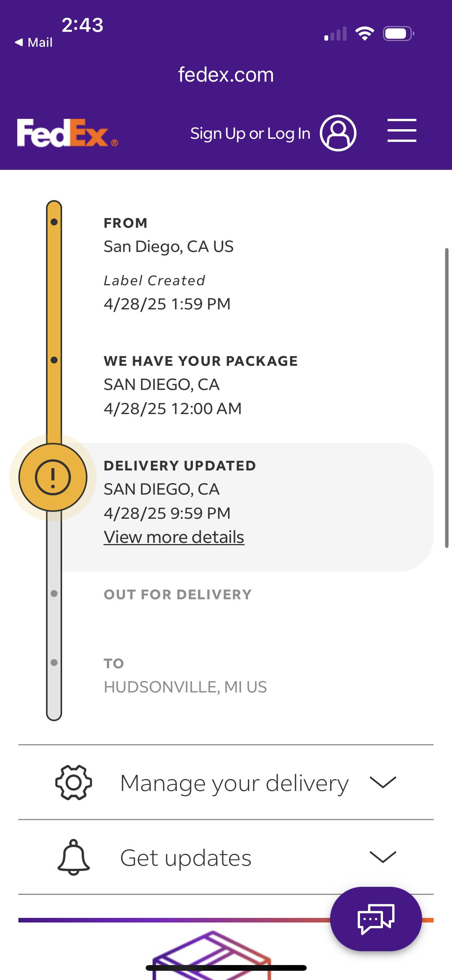Tap the We Have Your Package timeline dot

coord(54,360)
